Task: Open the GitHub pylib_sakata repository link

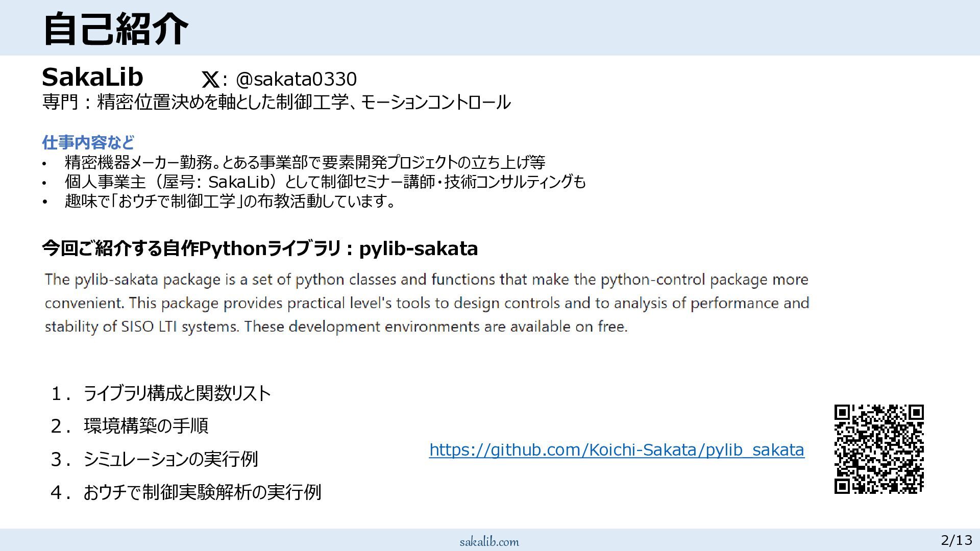Action: (617, 450)
